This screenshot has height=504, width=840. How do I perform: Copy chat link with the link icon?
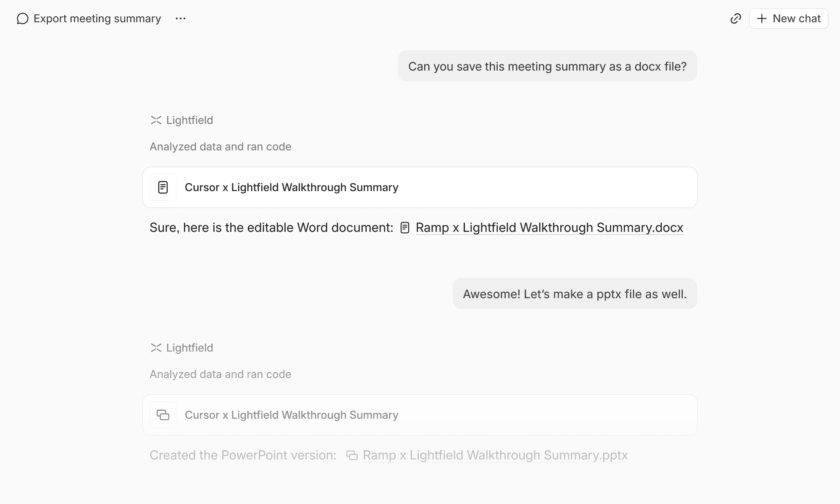[x=735, y=18]
